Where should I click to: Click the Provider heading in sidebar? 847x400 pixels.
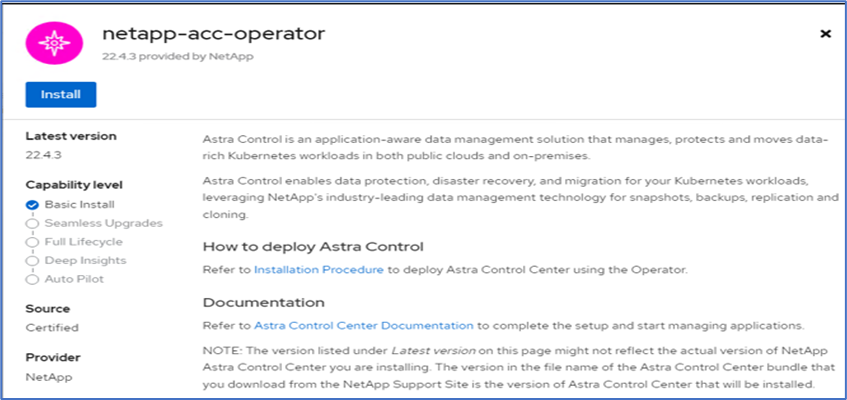[52, 358]
